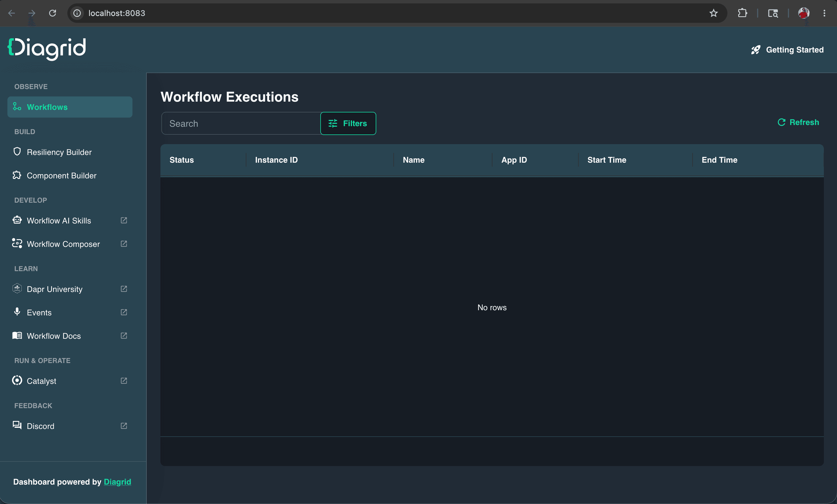Viewport: 837px width, 504px height.
Task: Click the Discord chat bubble icon
Action: [x=17, y=425]
